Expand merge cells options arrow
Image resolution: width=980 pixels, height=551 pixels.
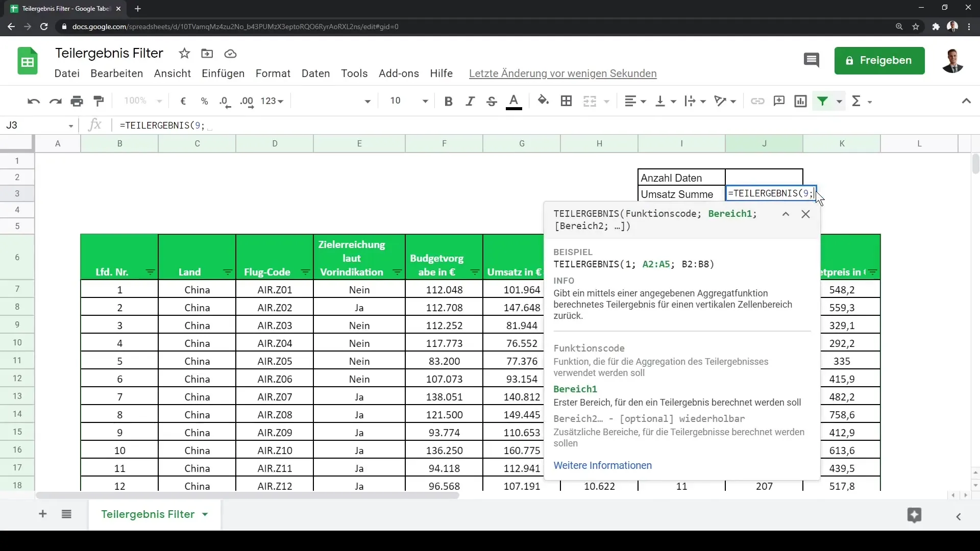tap(607, 102)
